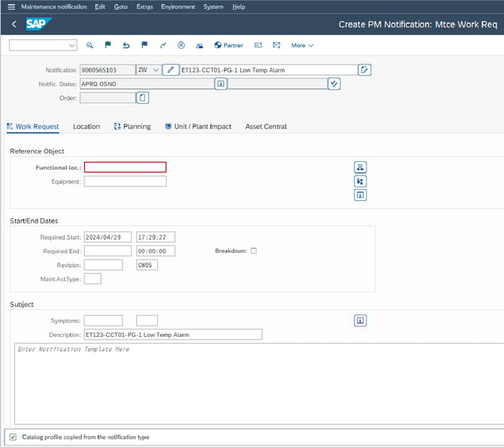Click the pencil edit icon beside notification type

(172, 70)
